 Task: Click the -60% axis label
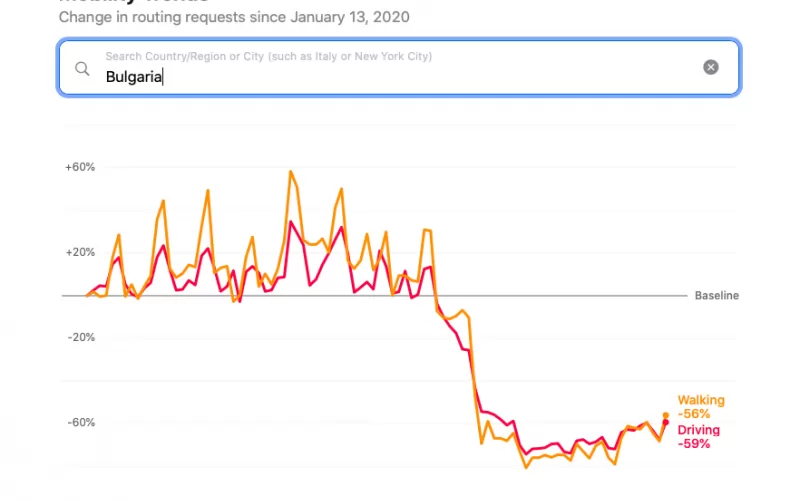tap(81, 422)
